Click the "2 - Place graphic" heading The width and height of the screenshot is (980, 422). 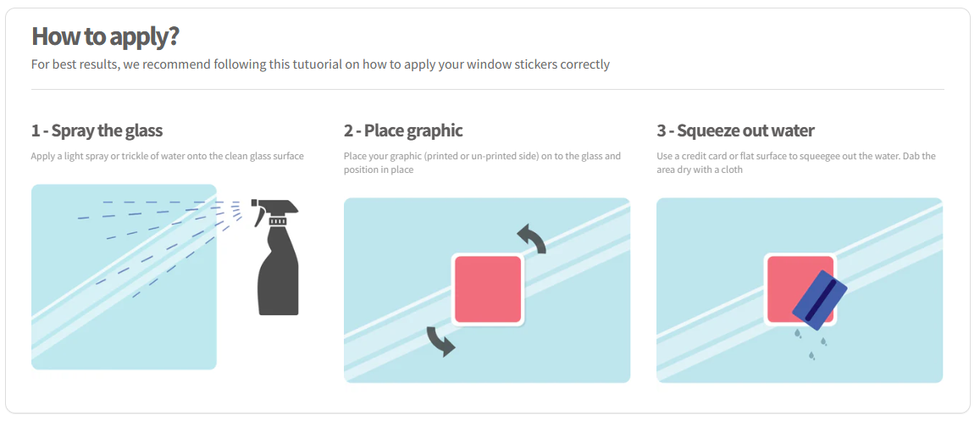403,130
